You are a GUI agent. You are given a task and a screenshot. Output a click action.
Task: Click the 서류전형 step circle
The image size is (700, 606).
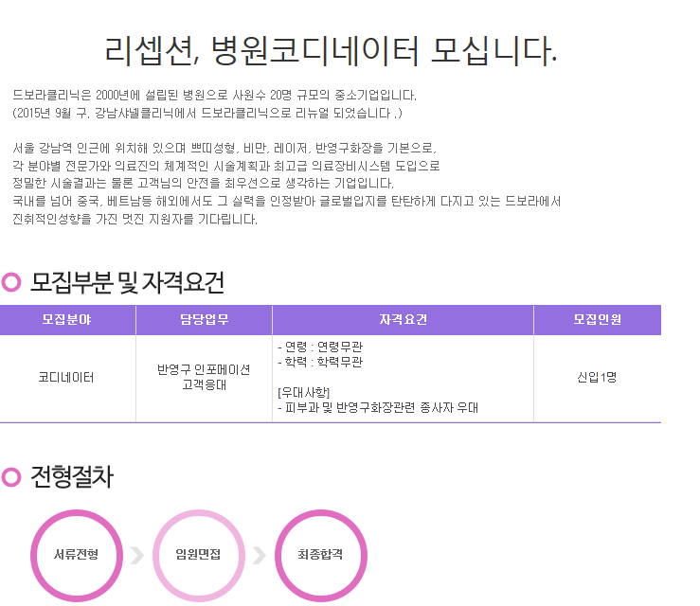click(x=77, y=555)
